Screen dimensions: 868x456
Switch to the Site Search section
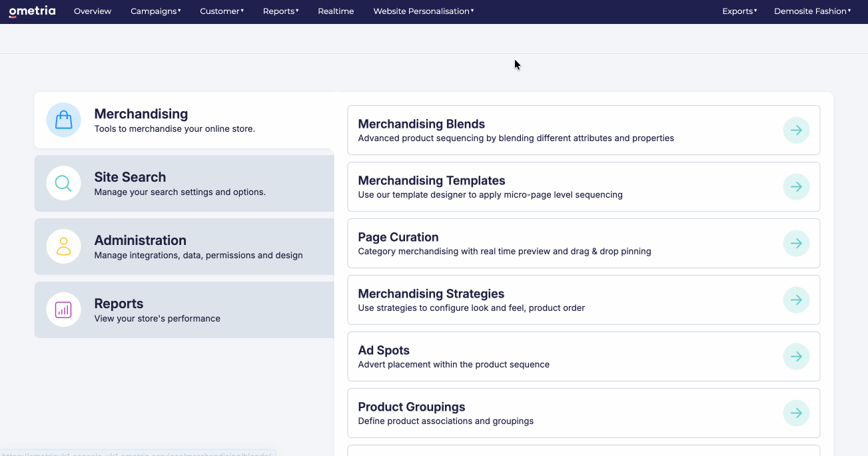[x=185, y=183]
